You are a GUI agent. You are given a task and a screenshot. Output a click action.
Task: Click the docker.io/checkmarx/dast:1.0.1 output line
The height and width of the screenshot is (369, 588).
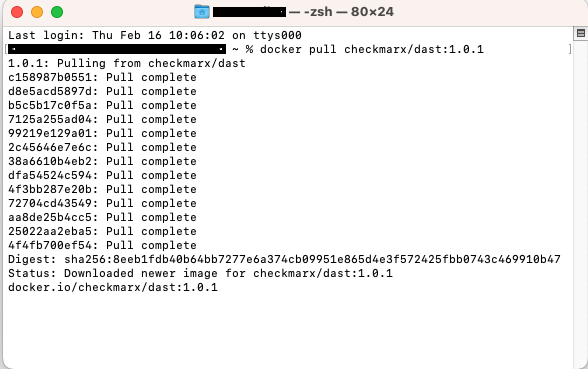[113, 287]
